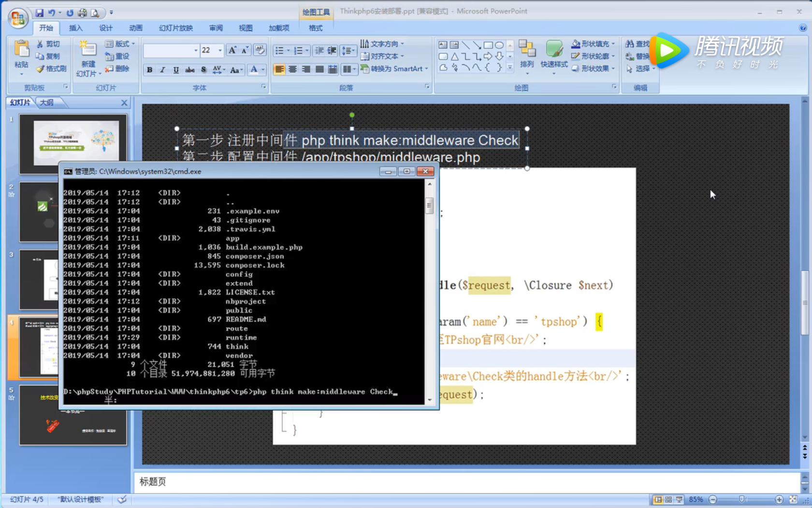This screenshot has height=508, width=812.
Task: Click the New Slide icon
Action: pyautogui.click(x=88, y=49)
